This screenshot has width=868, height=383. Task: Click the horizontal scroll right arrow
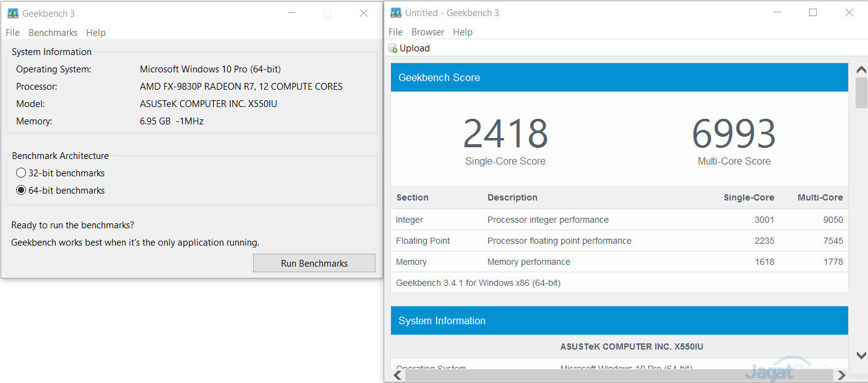(841, 375)
